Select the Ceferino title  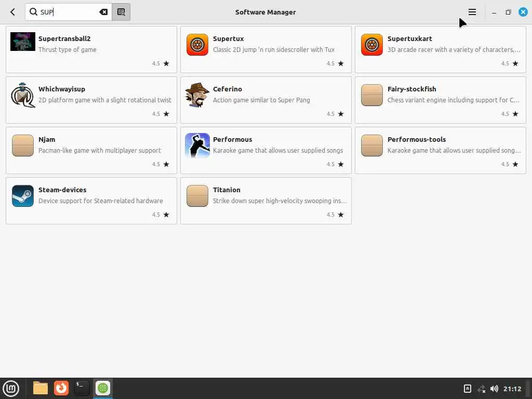coord(228,89)
